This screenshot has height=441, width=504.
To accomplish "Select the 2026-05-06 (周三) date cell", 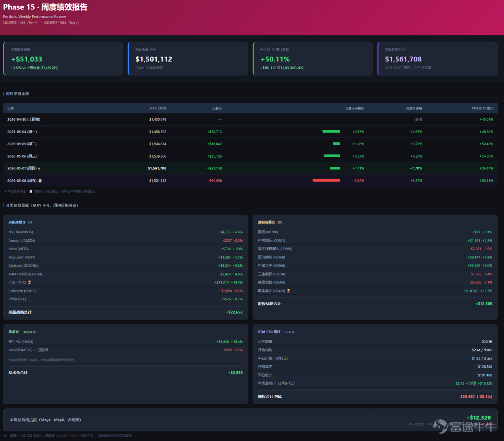I will coord(22,156).
